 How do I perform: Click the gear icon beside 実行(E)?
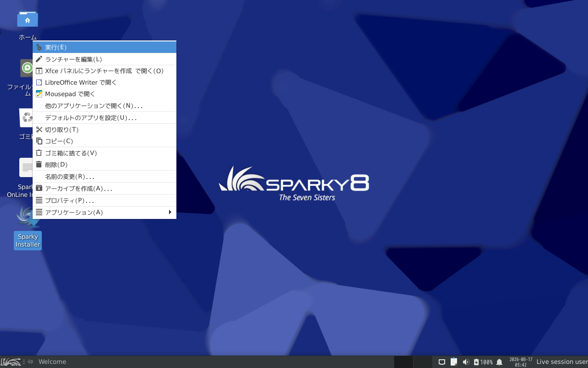pyautogui.click(x=39, y=47)
